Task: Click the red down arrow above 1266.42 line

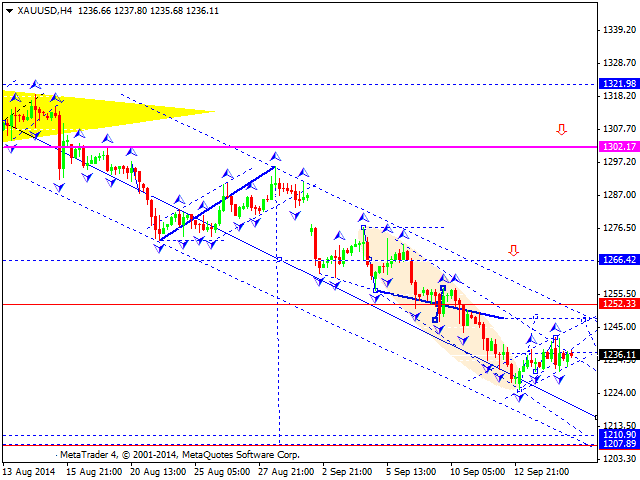Action: (x=513, y=250)
